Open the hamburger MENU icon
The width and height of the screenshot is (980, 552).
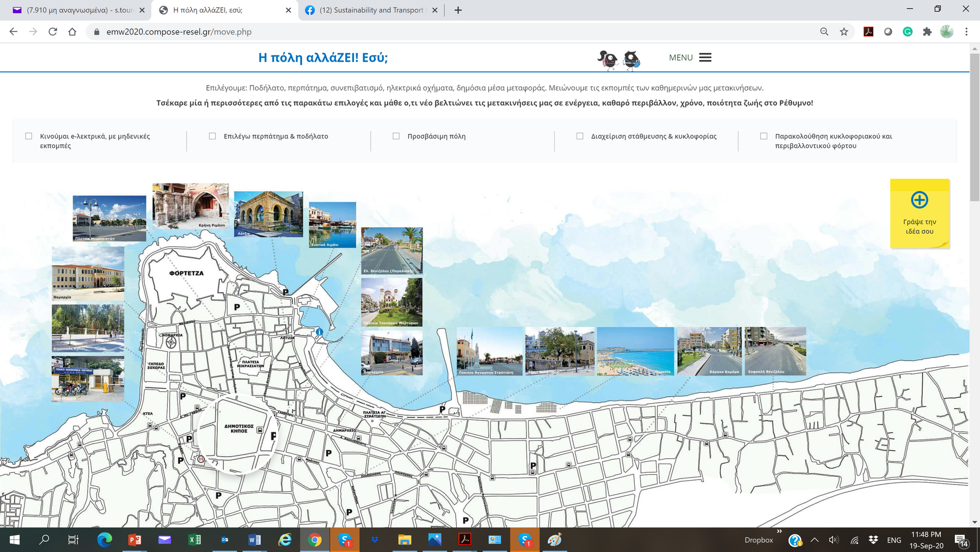click(x=705, y=58)
